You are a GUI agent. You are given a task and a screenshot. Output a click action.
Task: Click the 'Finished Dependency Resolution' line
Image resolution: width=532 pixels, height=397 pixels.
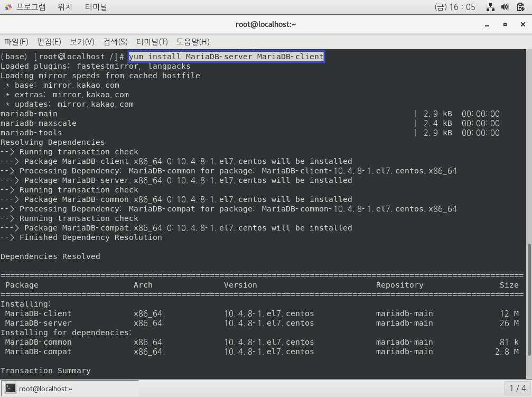(x=81, y=237)
